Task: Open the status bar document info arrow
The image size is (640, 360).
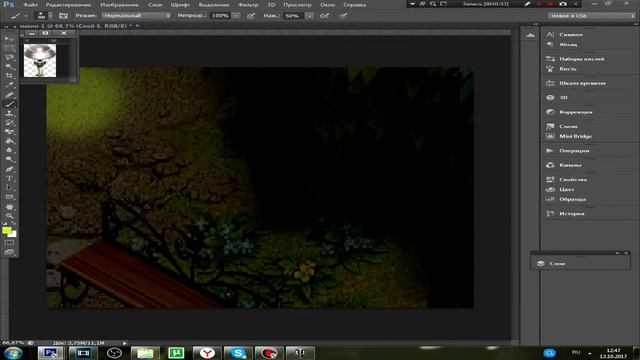Action: (x=125, y=343)
